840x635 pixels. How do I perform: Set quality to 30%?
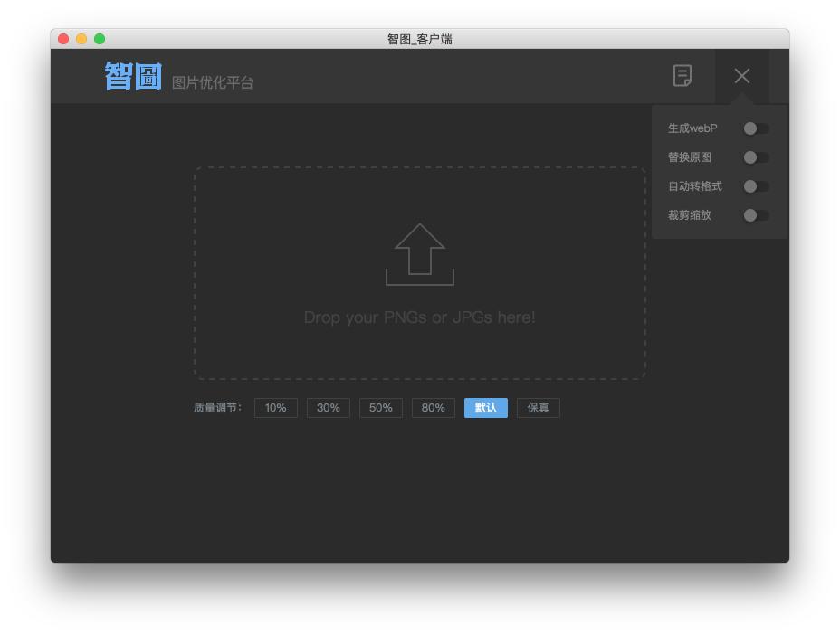point(328,407)
